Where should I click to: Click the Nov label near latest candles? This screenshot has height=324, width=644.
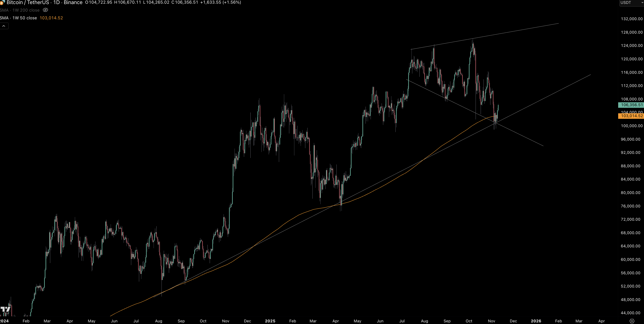pos(491,321)
